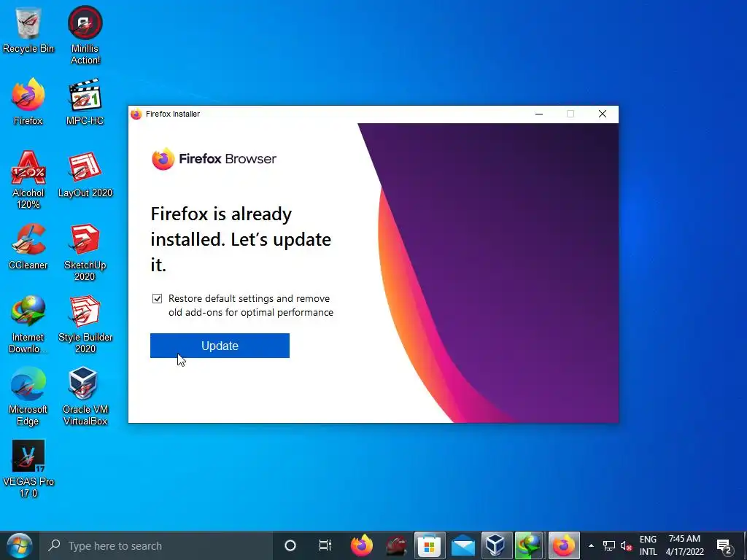Open Task View on the taskbar
Screen dimensions: 747x560
325,545
